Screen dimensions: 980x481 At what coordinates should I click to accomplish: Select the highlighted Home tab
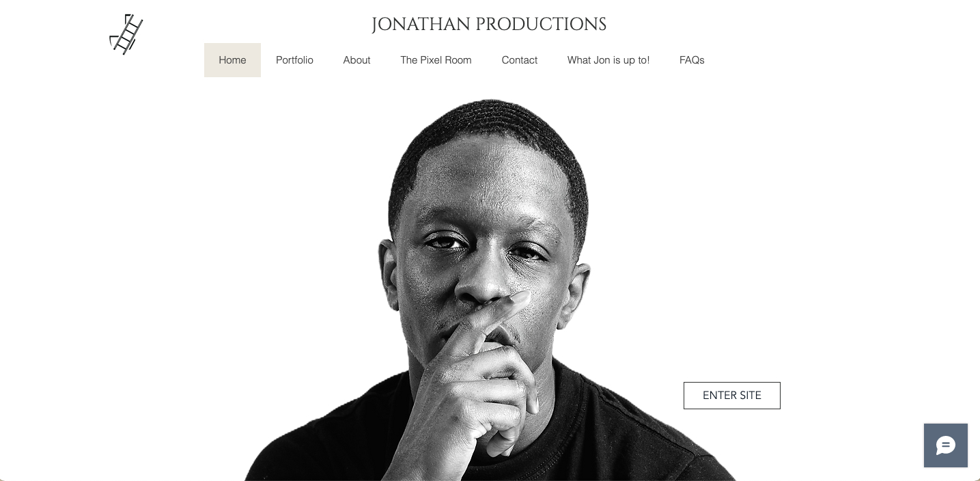click(232, 60)
